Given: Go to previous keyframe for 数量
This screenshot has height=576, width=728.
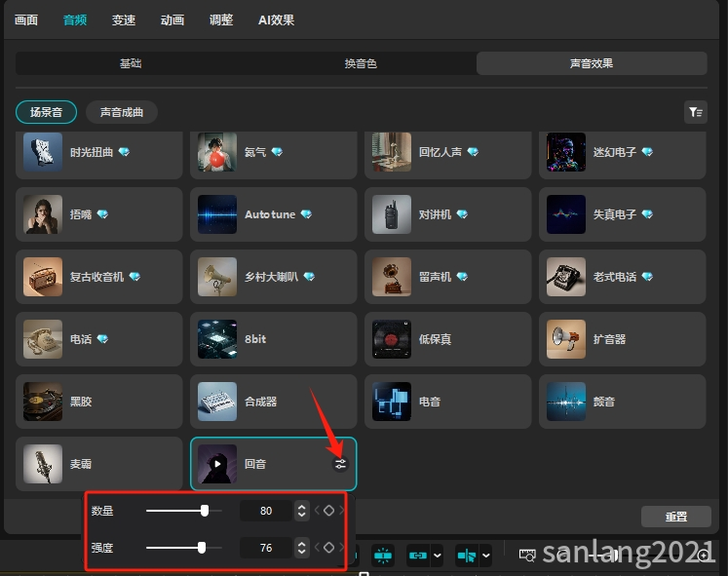Looking at the screenshot, I should coord(317,511).
